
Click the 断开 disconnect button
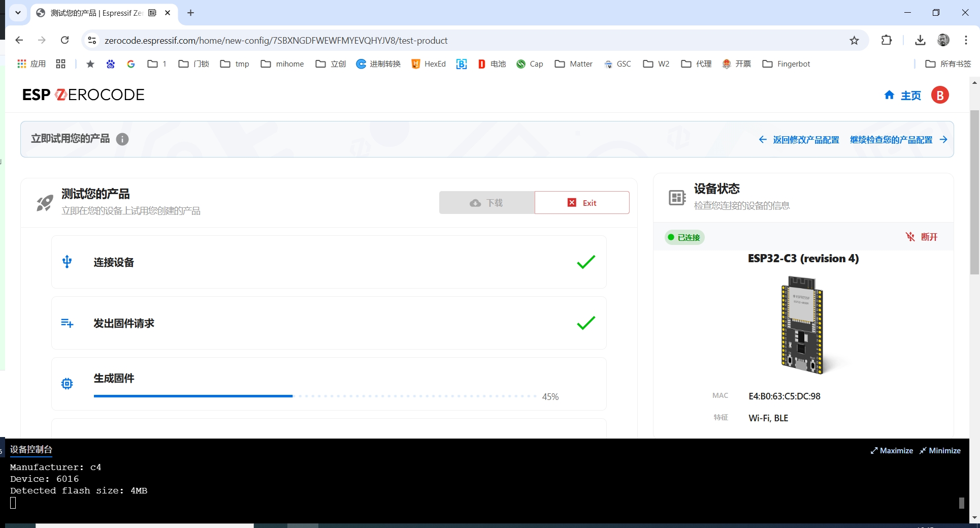point(922,237)
